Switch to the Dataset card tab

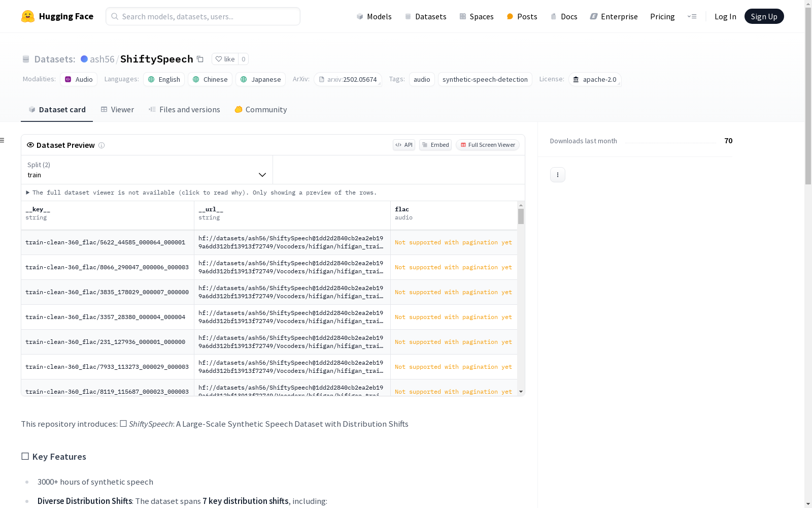[x=57, y=110]
